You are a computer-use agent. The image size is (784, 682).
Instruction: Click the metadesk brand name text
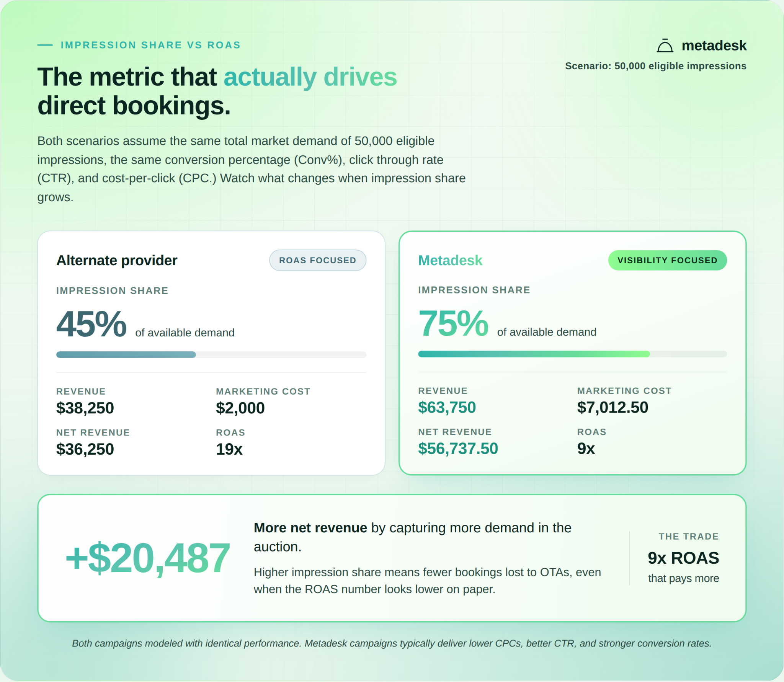[714, 46]
